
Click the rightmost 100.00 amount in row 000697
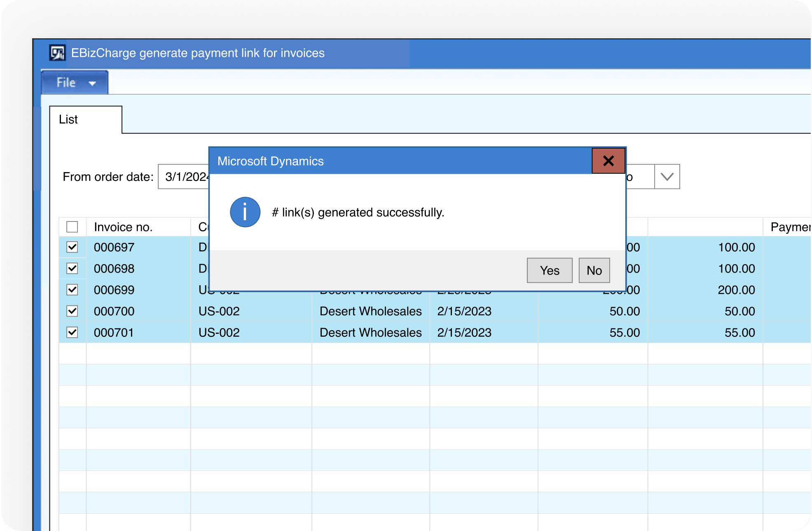pyautogui.click(x=737, y=247)
